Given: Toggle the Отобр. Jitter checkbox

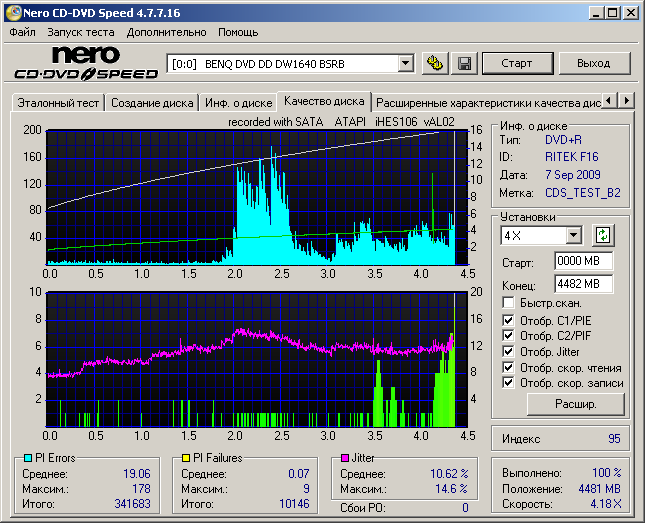Looking at the screenshot, I should coord(508,351).
